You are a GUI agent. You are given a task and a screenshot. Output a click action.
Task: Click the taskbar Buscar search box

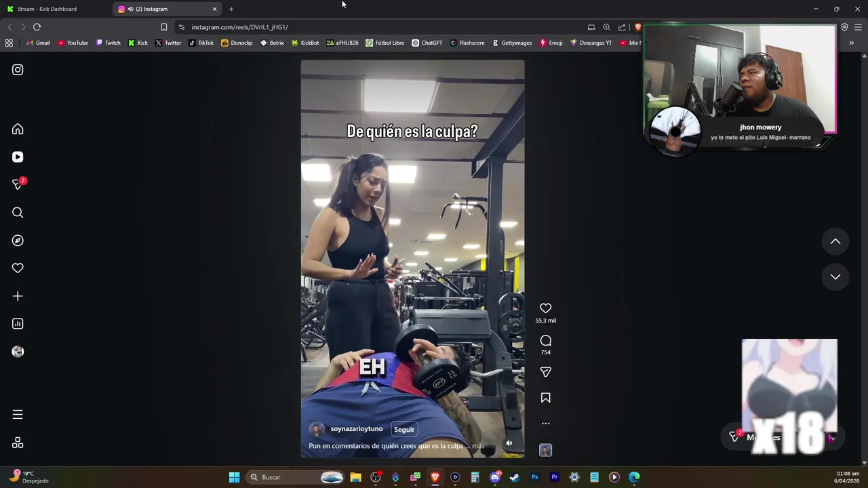[x=296, y=477]
